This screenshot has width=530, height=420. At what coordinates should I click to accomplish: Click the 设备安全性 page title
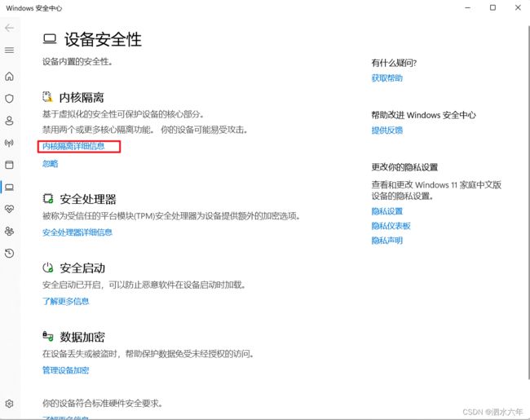pyautogui.click(x=103, y=40)
